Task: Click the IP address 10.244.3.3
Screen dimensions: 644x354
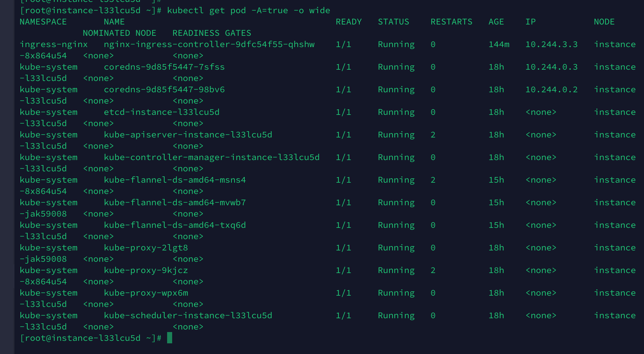Action: (x=551, y=44)
